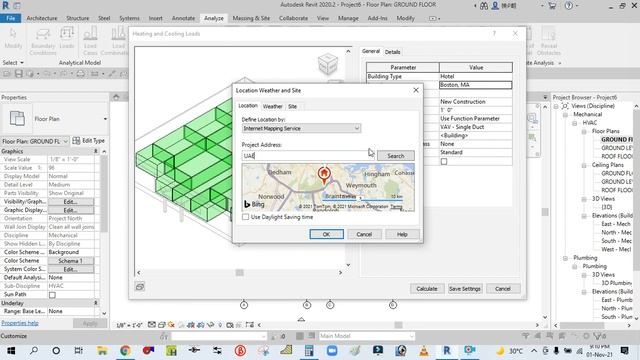This screenshot has height=360, width=640.
Task: Click the binoculars search icon in title bar
Action: click(484, 6)
